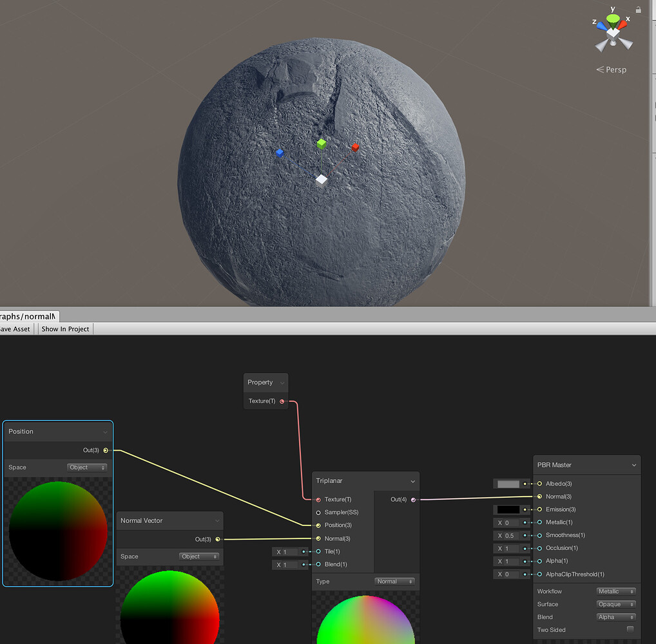Click the Property Texture(T) output port
Image resolution: width=656 pixels, height=644 pixels.
coord(282,401)
